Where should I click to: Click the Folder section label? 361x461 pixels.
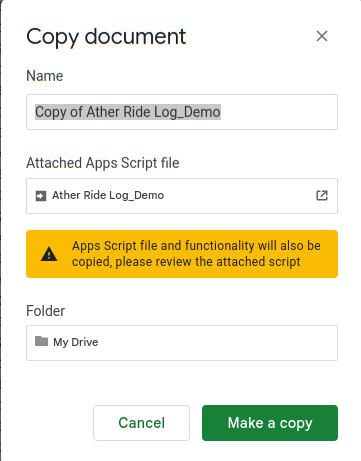click(45, 311)
